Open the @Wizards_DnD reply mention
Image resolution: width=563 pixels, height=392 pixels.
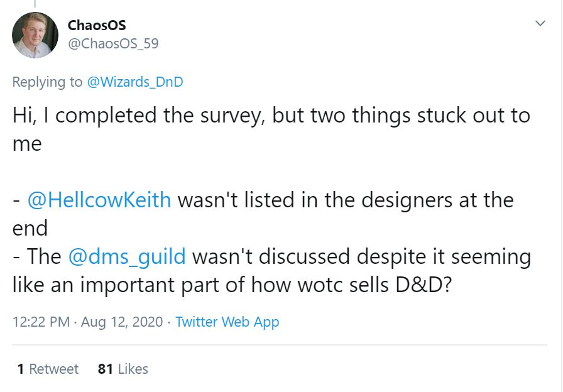pos(135,82)
